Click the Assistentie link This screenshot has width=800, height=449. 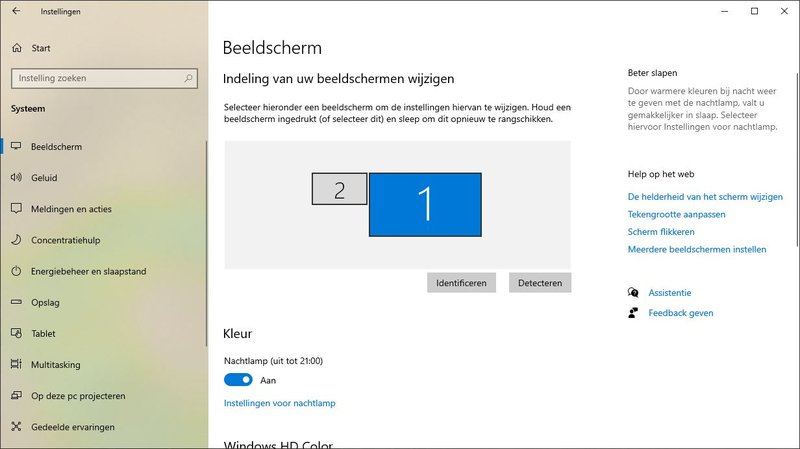coord(670,293)
